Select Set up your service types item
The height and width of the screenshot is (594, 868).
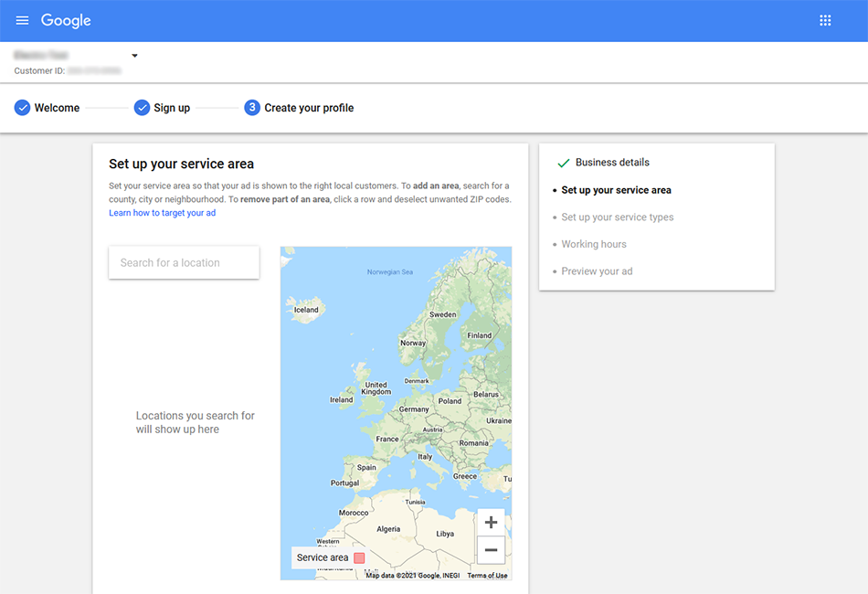point(618,217)
